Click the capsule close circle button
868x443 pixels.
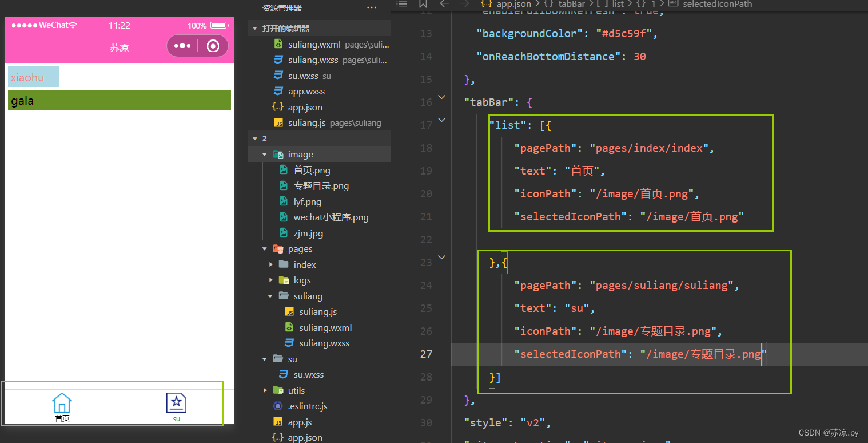tap(213, 46)
